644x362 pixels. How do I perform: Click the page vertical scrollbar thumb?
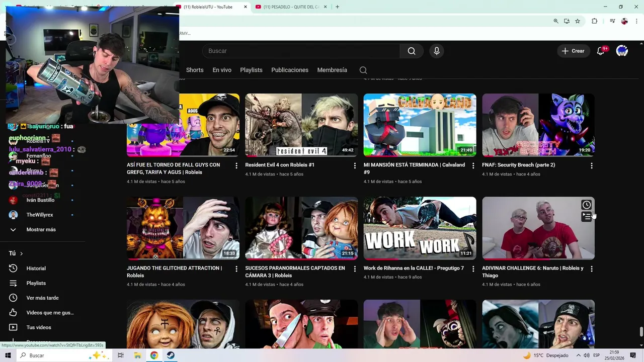[641, 332]
